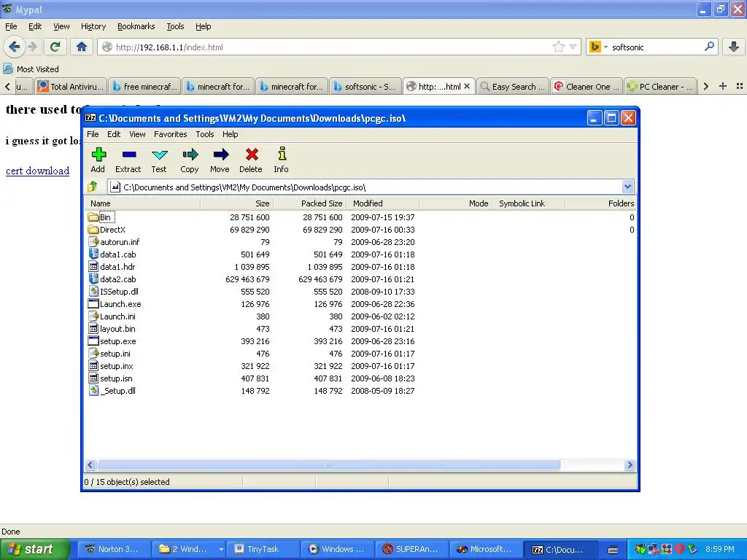Open SUPERAntiSpyware taskbar button

point(413,549)
